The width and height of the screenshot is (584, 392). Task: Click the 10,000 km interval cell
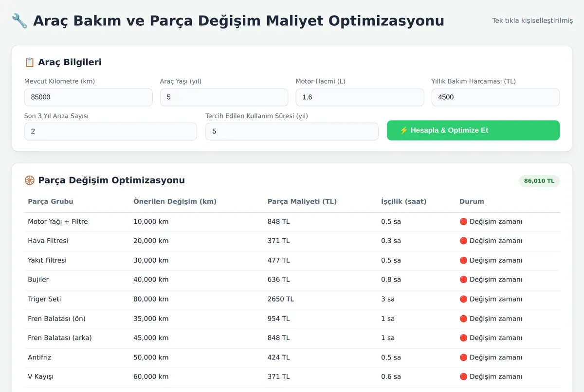[x=151, y=222]
